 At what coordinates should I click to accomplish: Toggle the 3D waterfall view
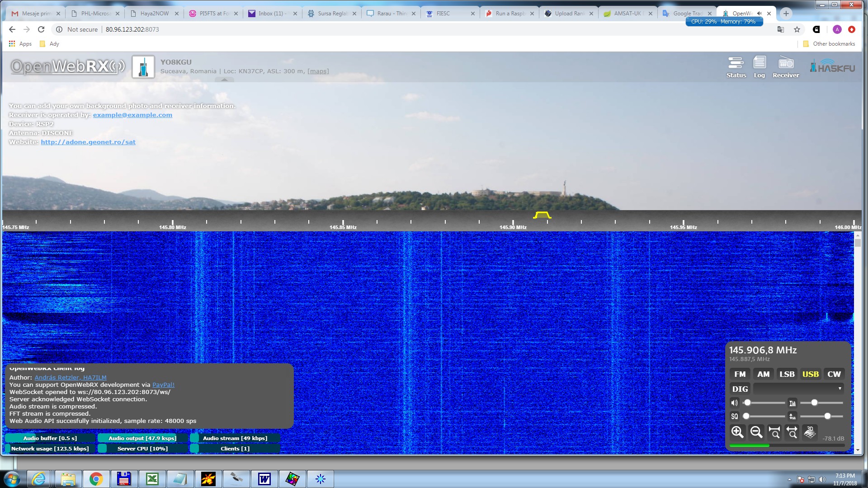tap(810, 432)
